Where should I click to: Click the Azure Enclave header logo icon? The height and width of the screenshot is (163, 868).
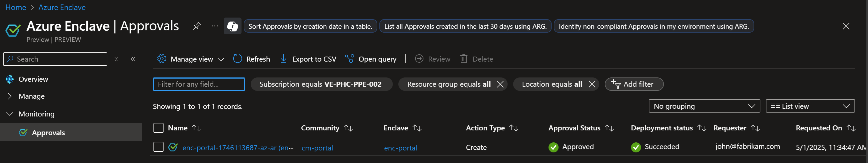(13, 30)
